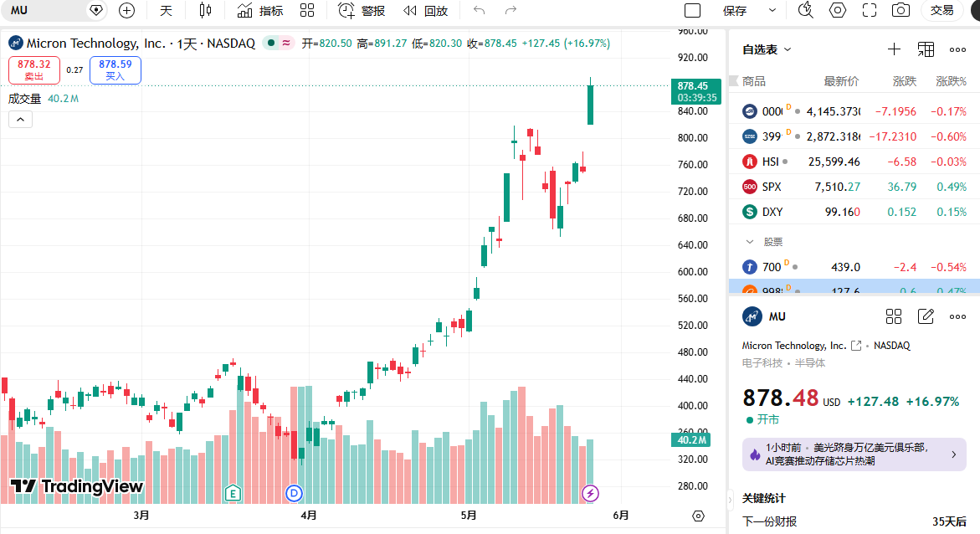Viewport: 980px width, 534px height.
Task: Collapse the indicator legend with caret button
Action: tap(20, 120)
